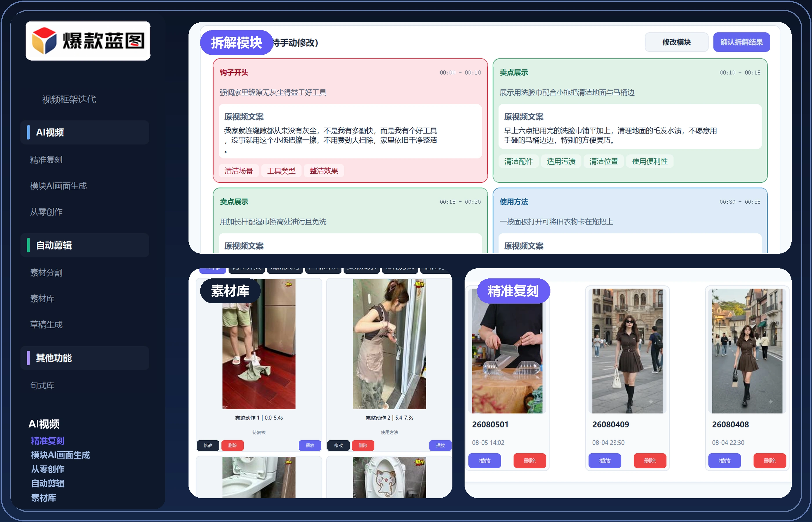Screen dimensions: 812x522
Task: Click the 08-05 14:02 timestamp
Action: point(488,443)
